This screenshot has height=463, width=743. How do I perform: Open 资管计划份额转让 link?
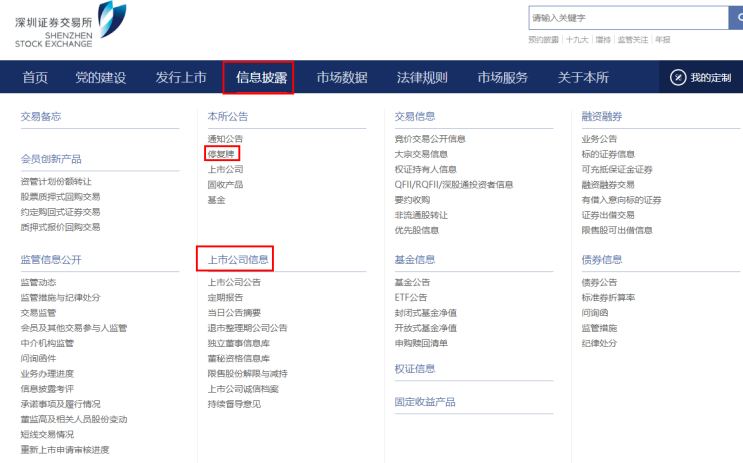[x=56, y=182]
